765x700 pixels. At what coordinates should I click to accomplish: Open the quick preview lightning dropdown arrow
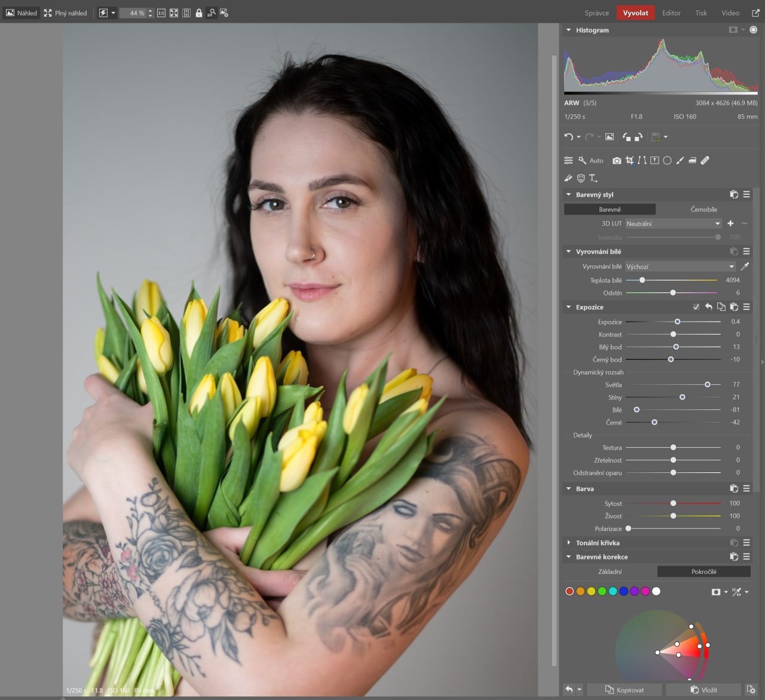(114, 13)
